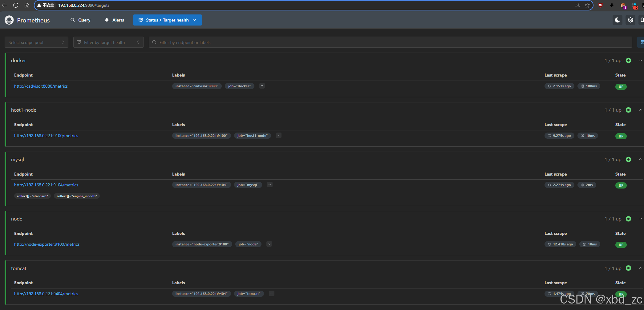Click the job="tomcat" label badge
The image size is (644, 310).
[249, 294]
